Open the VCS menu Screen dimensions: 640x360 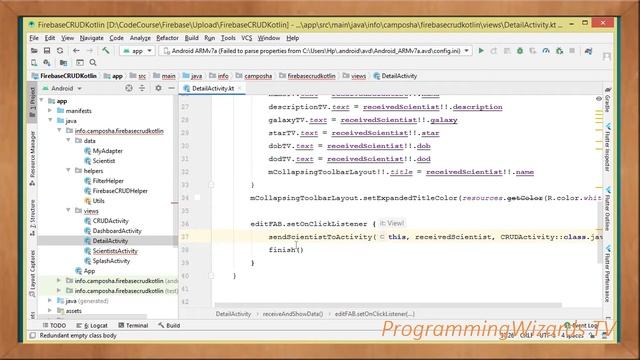247,38
